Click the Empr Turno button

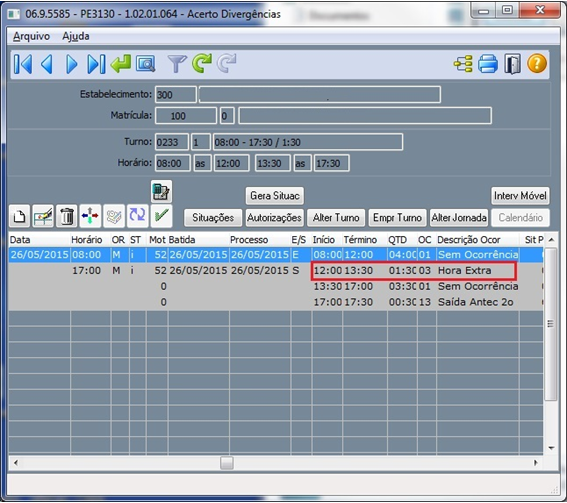397,218
